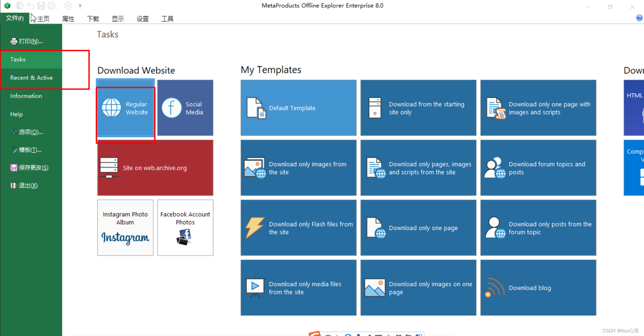This screenshot has height=336, width=644.
Task: Open the Instagram Photo Album tile
Action: 125,228
